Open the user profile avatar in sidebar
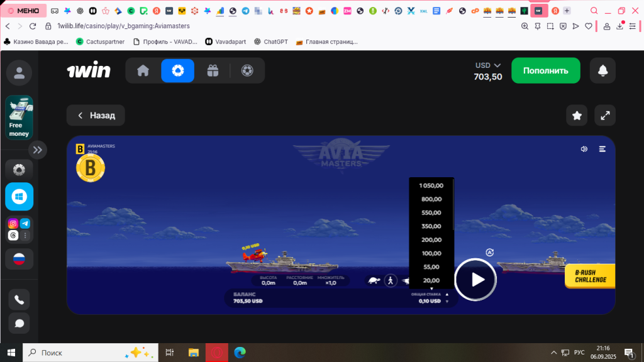Screen dimensions: 644x362 tap(19, 73)
